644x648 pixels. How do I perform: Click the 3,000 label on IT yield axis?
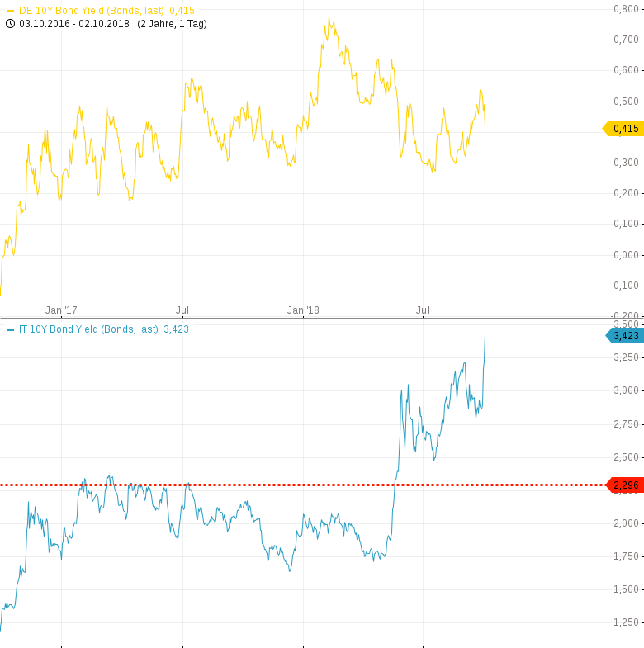tap(626, 390)
